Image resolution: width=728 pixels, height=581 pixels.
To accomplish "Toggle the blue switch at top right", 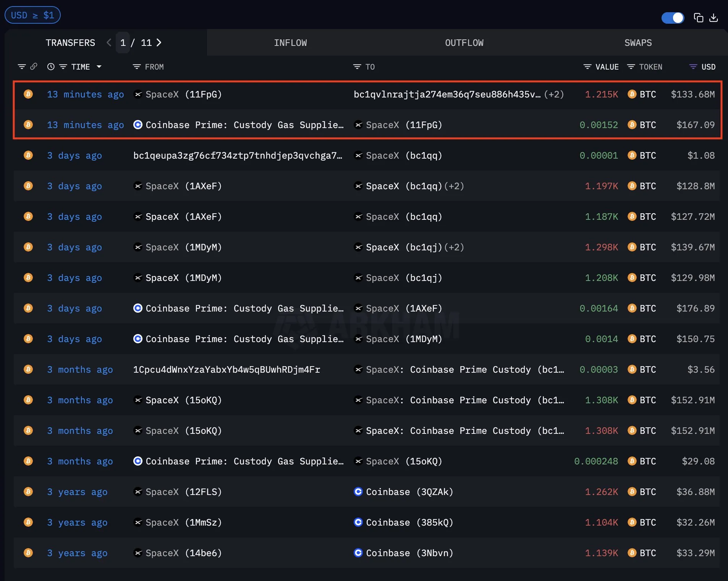I will pos(673,18).
